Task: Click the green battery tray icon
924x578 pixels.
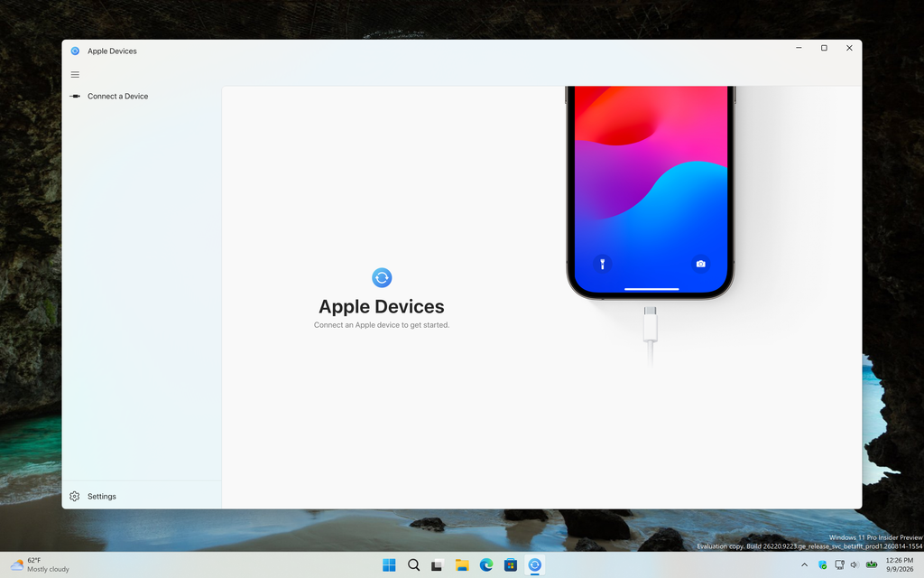Action: [x=872, y=565]
